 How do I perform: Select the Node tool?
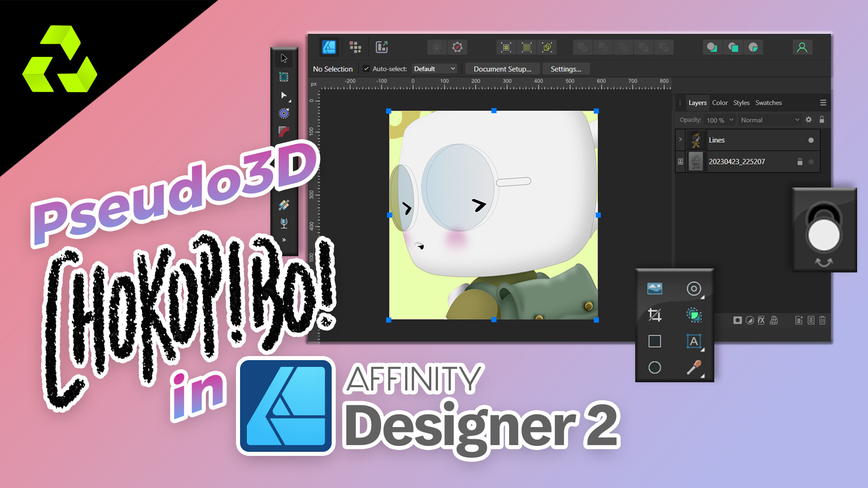click(284, 95)
